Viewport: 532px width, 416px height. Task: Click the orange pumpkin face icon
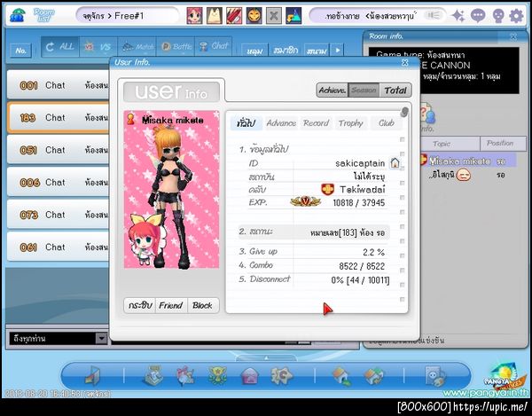coord(254,16)
